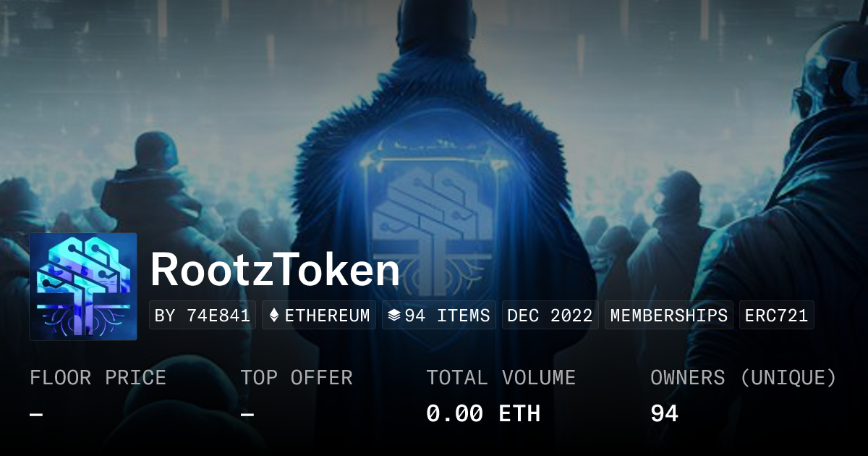Click the 94 ITEMS badge
Screen dimensions: 868x456
click(439, 316)
